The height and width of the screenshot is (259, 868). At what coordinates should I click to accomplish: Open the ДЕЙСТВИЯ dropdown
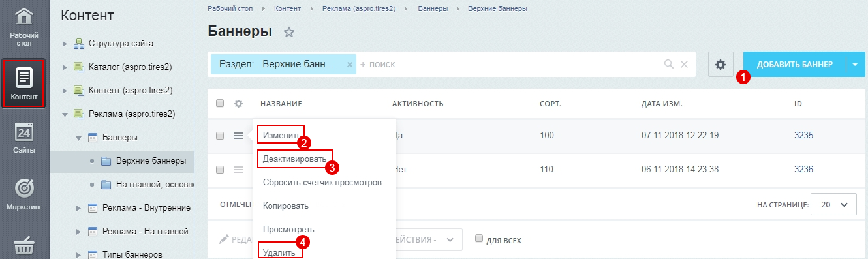click(429, 239)
